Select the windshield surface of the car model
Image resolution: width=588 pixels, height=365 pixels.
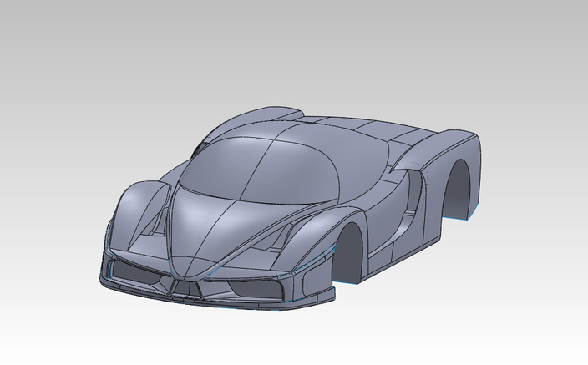[259, 170]
